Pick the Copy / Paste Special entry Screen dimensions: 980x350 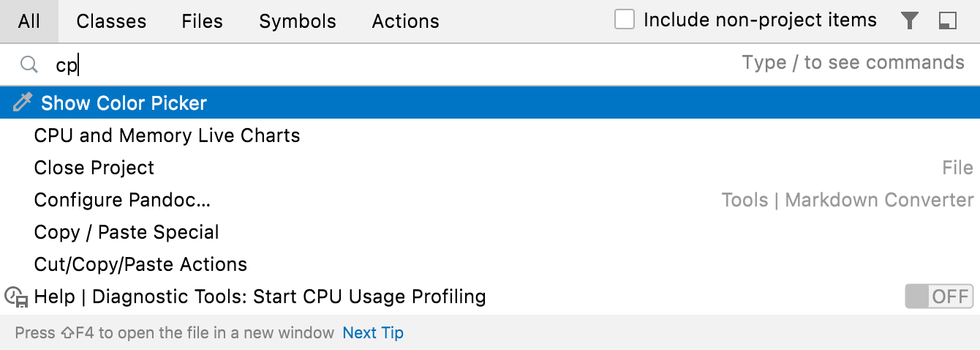coord(127,232)
